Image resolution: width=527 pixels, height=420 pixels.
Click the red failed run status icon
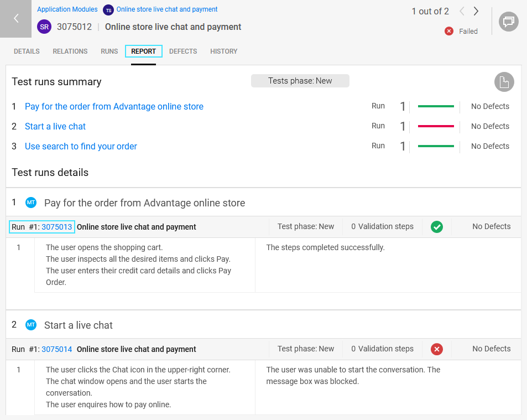437,349
